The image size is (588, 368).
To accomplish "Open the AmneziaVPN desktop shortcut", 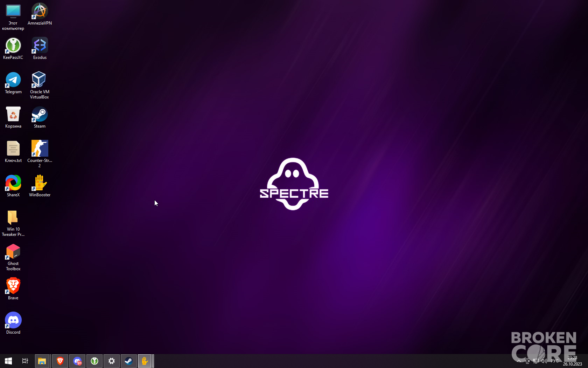I will pos(40,14).
